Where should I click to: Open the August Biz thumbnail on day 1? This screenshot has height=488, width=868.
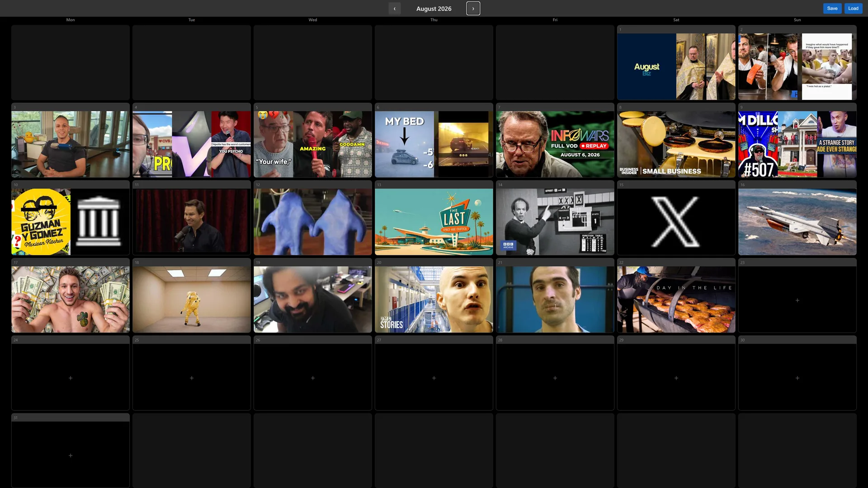[646, 66]
